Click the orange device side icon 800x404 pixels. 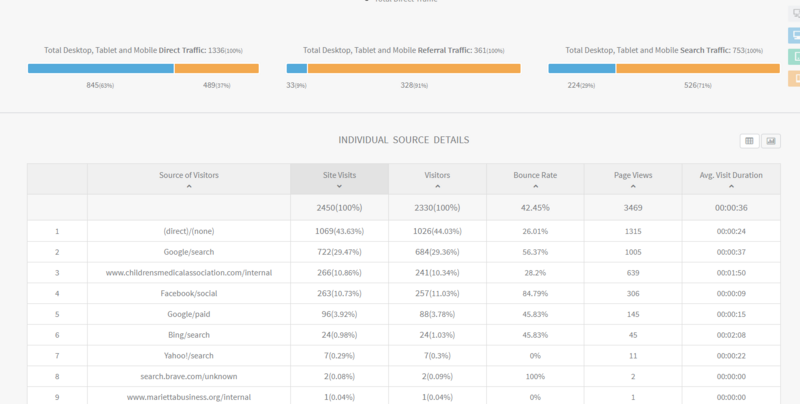[794, 78]
